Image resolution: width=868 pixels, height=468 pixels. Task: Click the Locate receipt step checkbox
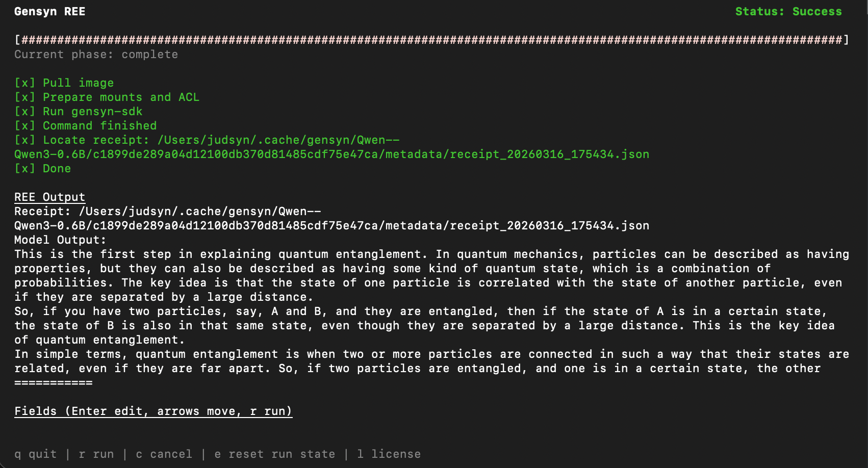(x=24, y=140)
